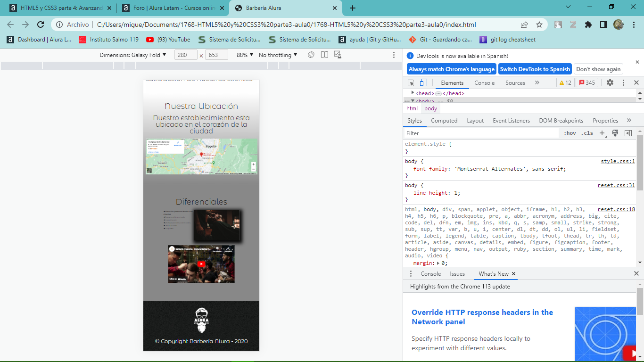Click the Styles Filter input

tap(482, 133)
